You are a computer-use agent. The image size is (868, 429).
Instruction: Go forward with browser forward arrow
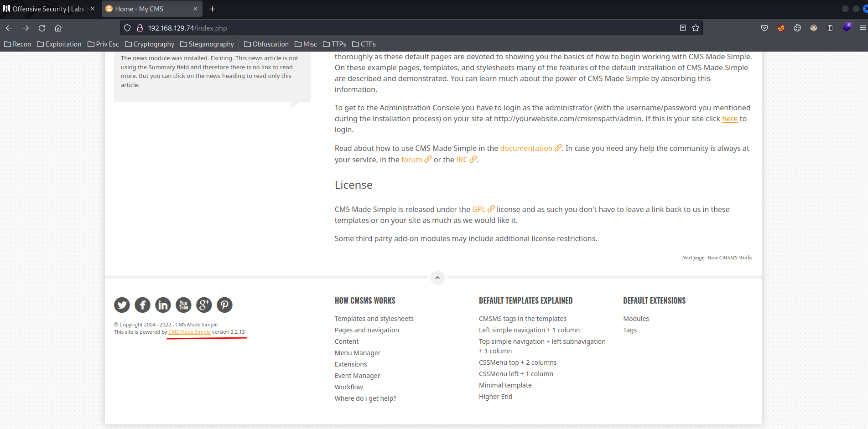[26, 28]
